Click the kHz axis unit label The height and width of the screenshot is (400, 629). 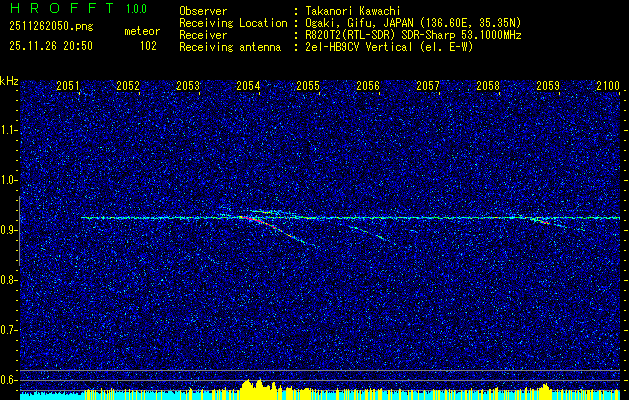(9, 81)
